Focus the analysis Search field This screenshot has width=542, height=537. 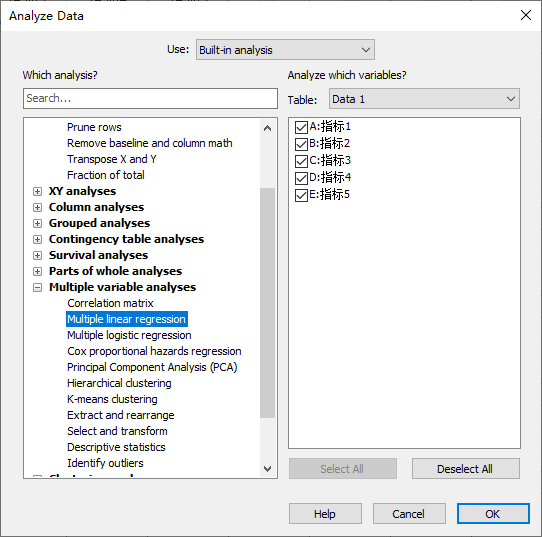click(x=150, y=98)
